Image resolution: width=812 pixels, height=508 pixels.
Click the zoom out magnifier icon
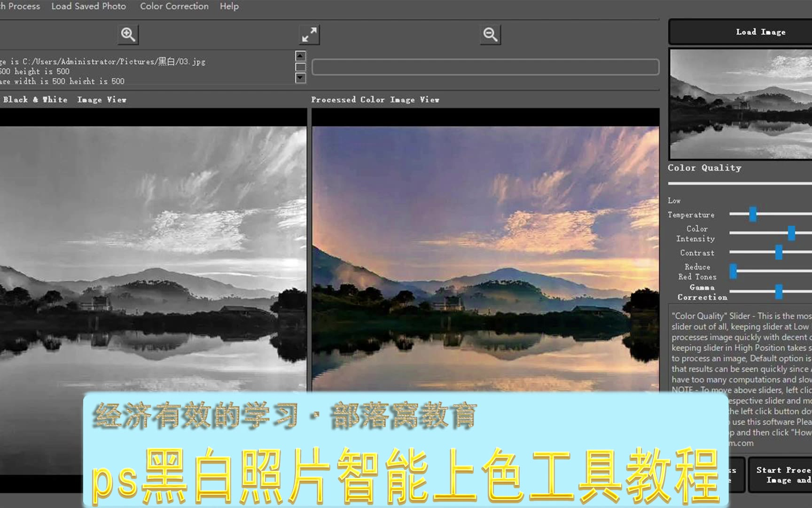coord(490,34)
